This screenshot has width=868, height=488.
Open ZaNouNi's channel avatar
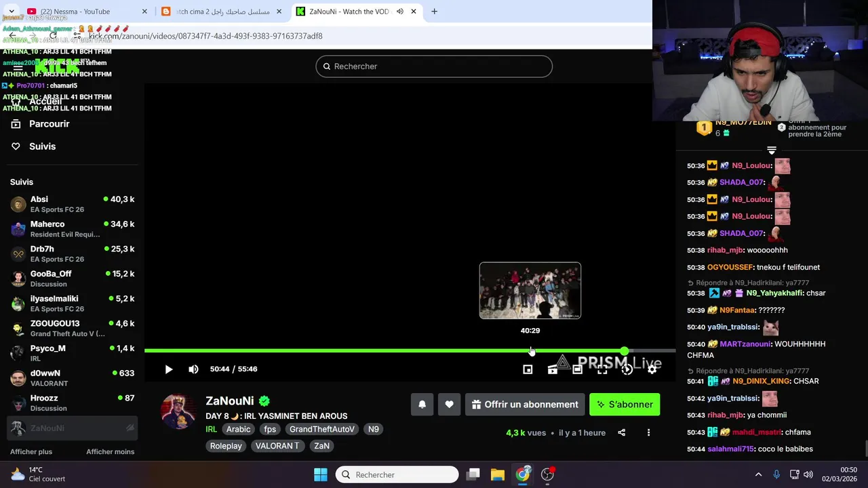click(178, 410)
